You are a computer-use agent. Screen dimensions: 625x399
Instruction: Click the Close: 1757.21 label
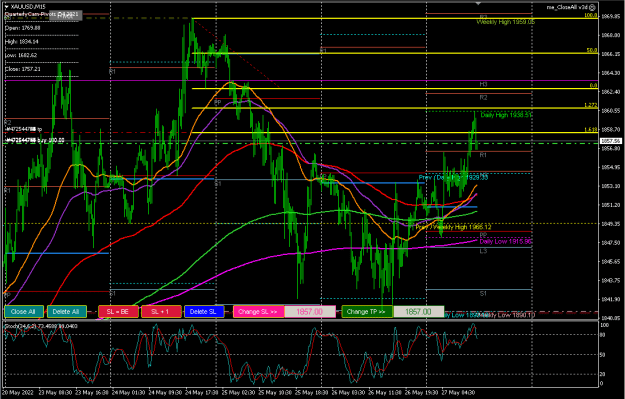pyautogui.click(x=23, y=69)
